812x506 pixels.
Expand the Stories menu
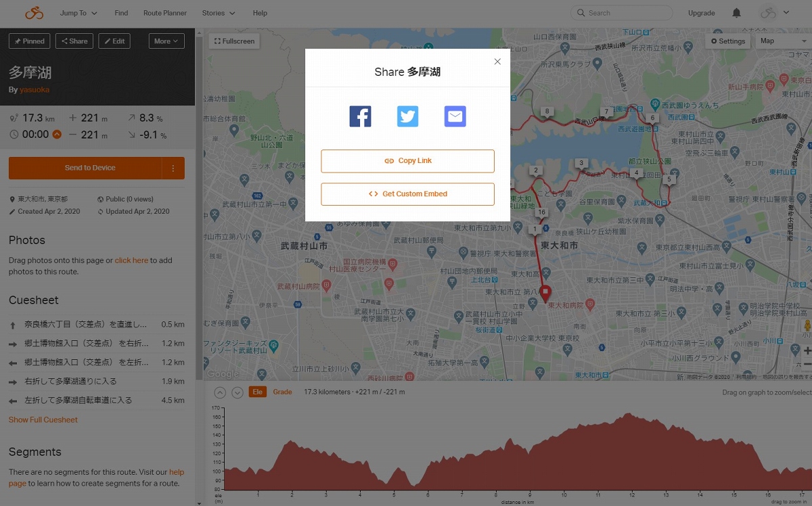(x=219, y=13)
